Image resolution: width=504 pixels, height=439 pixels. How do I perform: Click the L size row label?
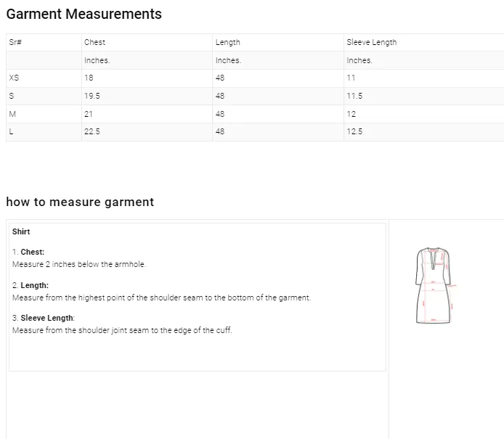(x=11, y=131)
